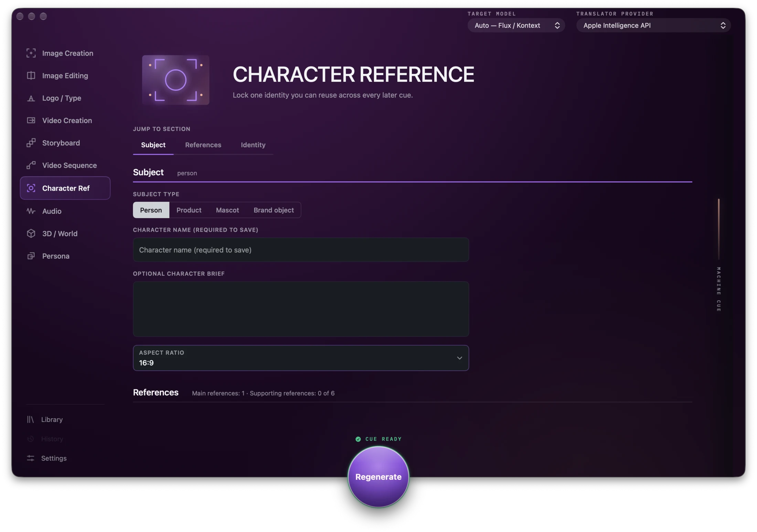Jump to the Identity section tab
The height and width of the screenshot is (532, 757).
point(253,145)
